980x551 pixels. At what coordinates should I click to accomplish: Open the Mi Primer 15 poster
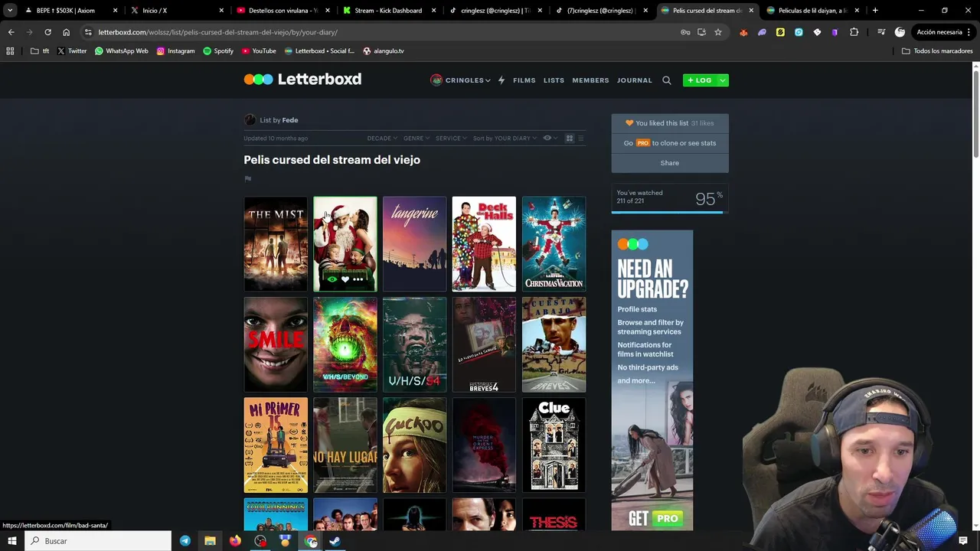click(x=276, y=445)
